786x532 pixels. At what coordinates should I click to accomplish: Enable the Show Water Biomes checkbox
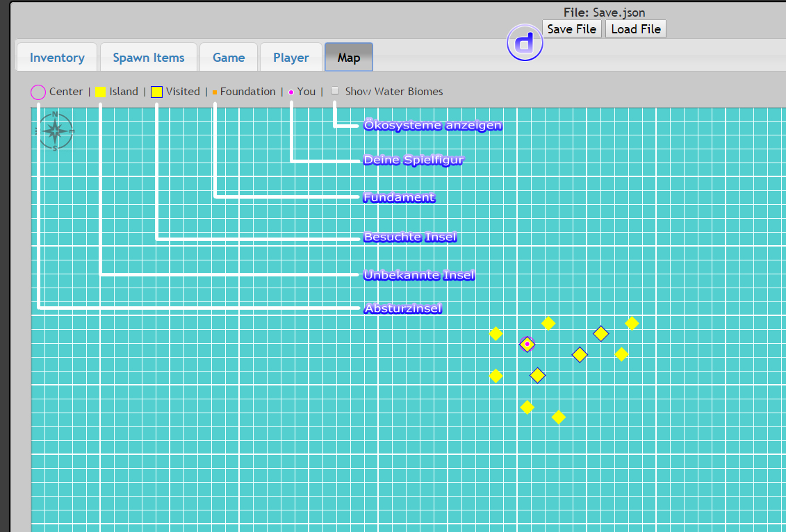(335, 91)
